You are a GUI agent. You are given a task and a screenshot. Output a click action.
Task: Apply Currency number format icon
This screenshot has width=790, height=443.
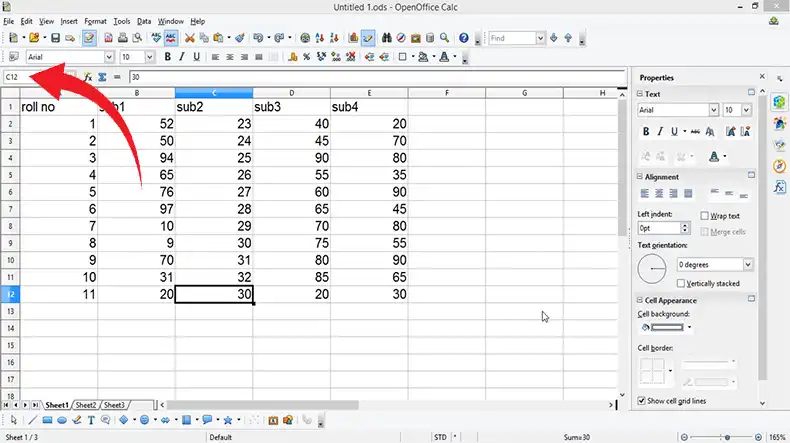(292, 57)
